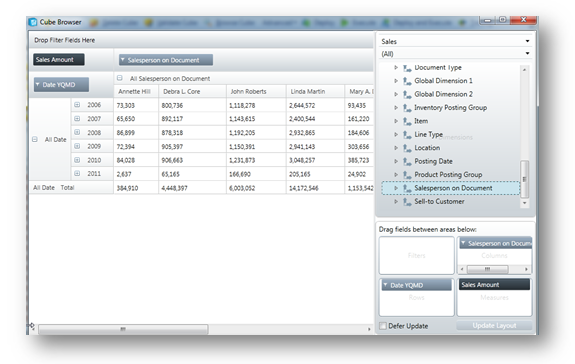Click the Update Layout button
This screenshot has height=364, width=575.
click(494, 326)
